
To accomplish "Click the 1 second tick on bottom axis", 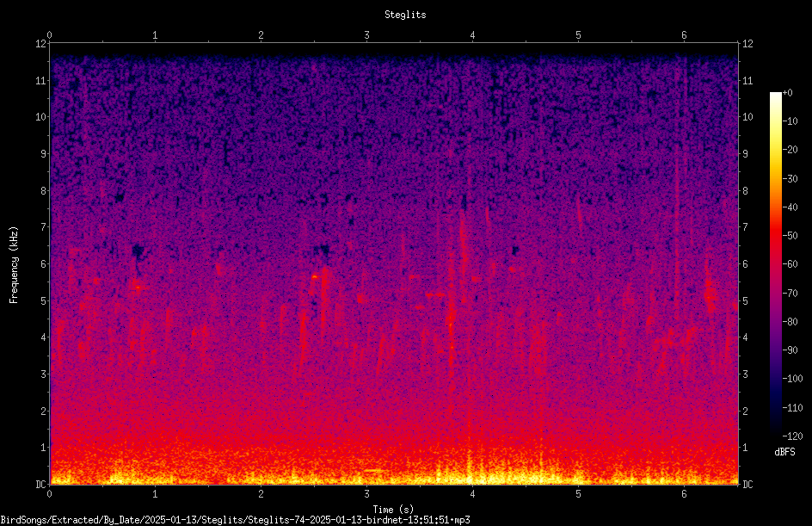I will (155, 494).
